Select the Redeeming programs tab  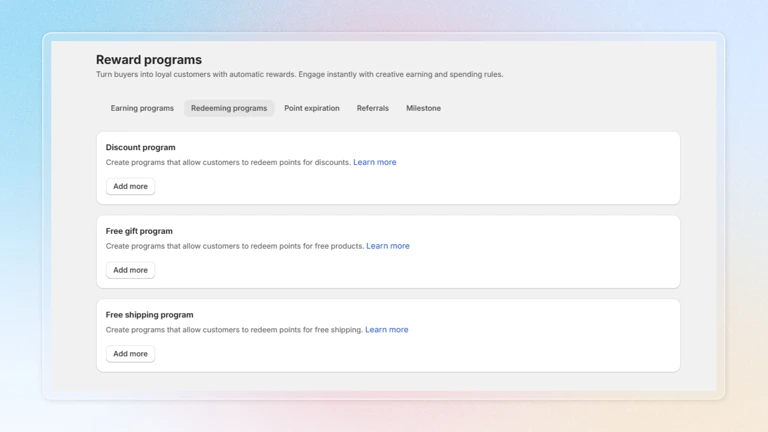pyautogui.click(x=229, y=108)
